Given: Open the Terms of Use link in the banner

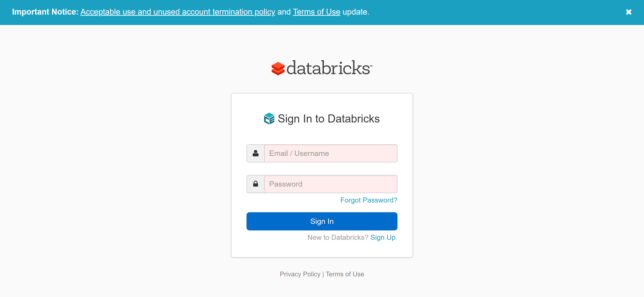Looking at the screenshot, I should click(x=316, y=12).
